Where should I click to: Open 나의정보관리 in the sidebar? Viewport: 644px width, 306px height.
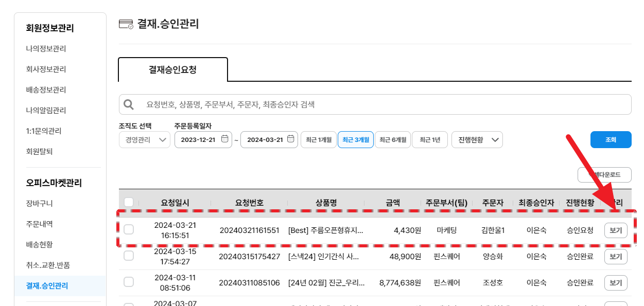pyautogui.click(x=46, y=49)
